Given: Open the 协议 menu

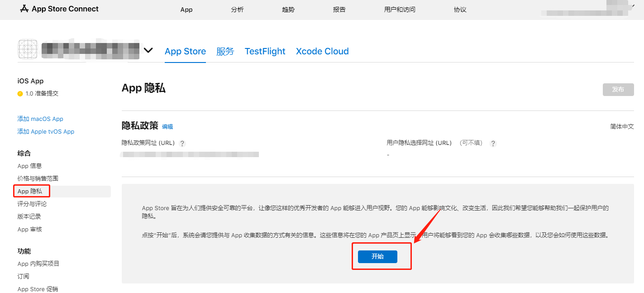Looking at the screenshot, I should click(x=460, y=10).
